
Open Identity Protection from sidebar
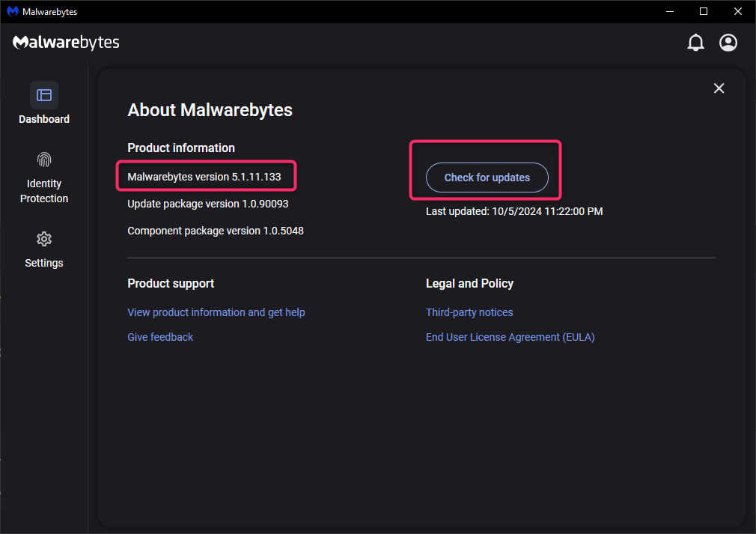tap(44, 178)
